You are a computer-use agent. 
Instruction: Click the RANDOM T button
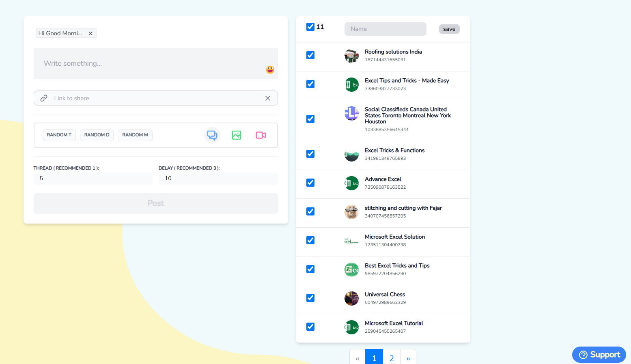point(59,135)
